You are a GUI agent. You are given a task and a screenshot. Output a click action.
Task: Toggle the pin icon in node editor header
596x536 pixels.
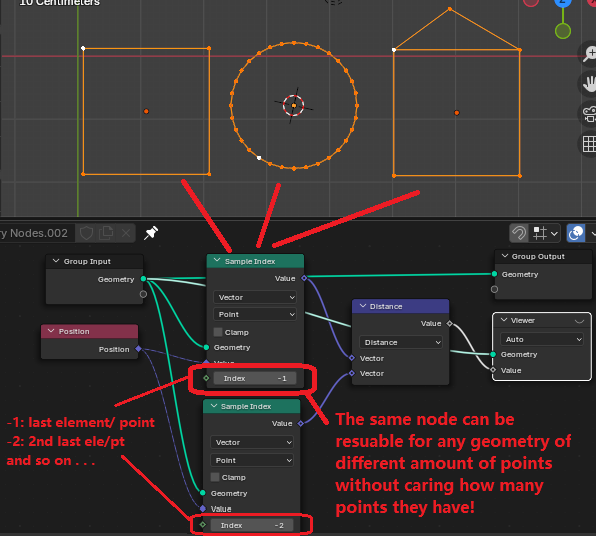click(151, 233)
